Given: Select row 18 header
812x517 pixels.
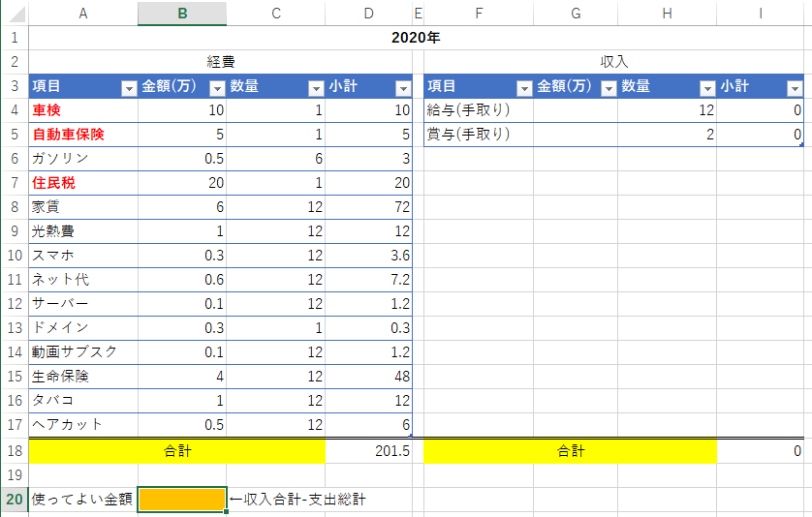Looking at the screenshot, I should point(15,451).
